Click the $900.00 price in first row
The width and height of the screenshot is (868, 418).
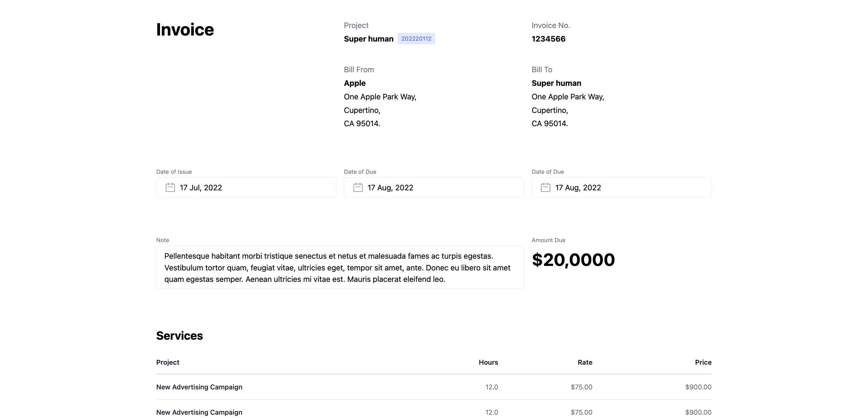tap(699, 387)
